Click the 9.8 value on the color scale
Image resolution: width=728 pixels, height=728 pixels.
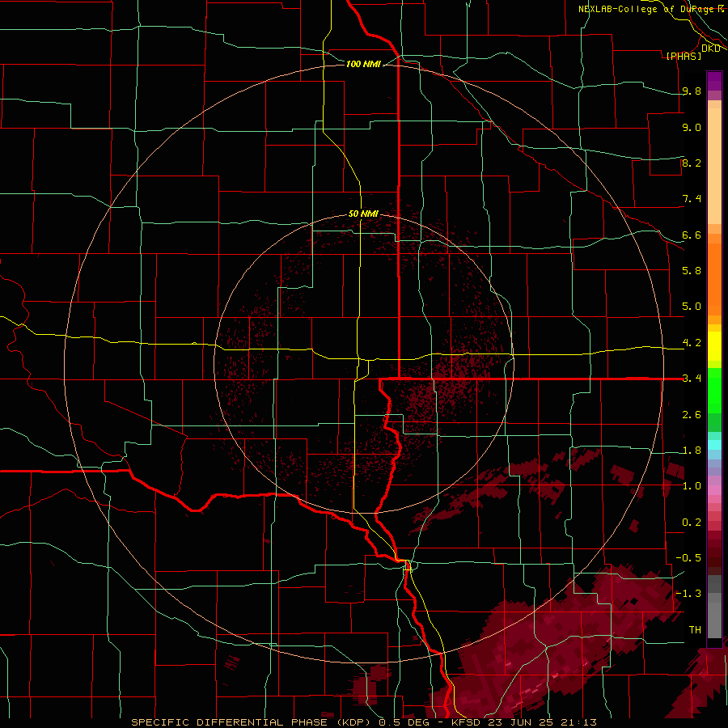click(692, 91)
